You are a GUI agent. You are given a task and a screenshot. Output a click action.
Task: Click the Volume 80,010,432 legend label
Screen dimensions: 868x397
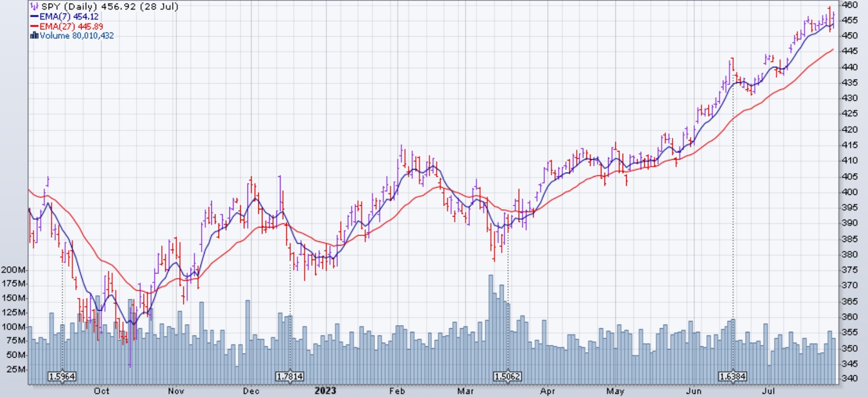coord(76,36)
